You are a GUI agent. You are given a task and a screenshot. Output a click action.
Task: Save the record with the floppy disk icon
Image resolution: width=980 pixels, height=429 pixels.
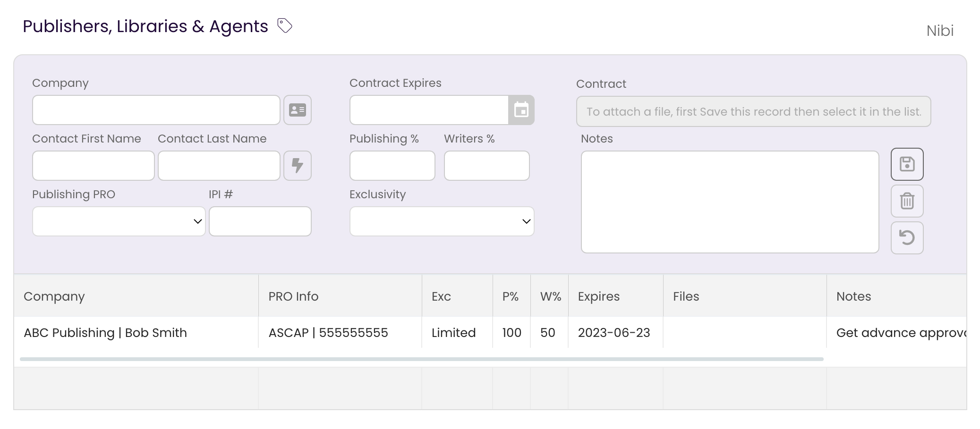pyautogui.click(x=907, y=164)
